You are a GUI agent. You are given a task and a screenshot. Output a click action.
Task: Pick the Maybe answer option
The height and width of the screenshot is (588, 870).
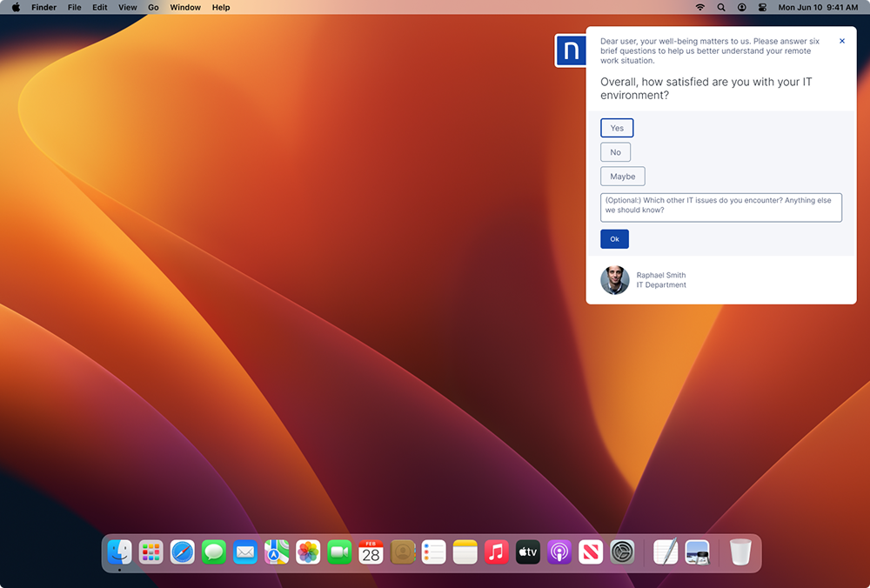point(622,177)
